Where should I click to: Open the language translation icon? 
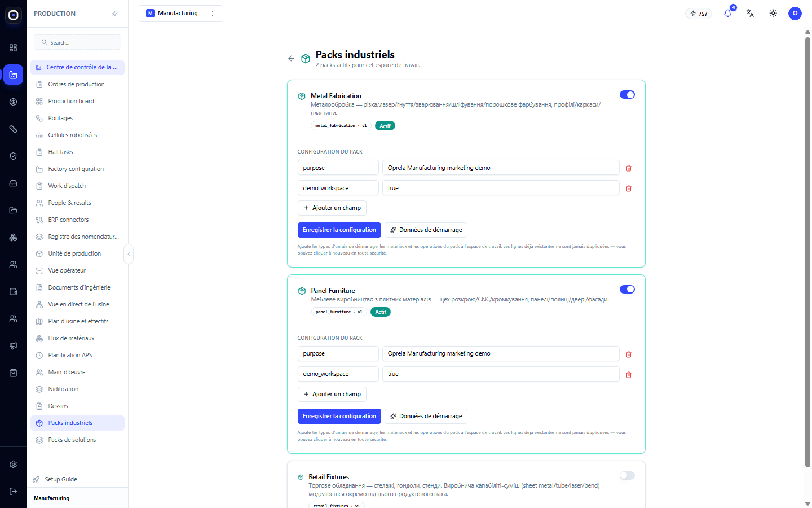pyautogui.click(x=751, y=14)
